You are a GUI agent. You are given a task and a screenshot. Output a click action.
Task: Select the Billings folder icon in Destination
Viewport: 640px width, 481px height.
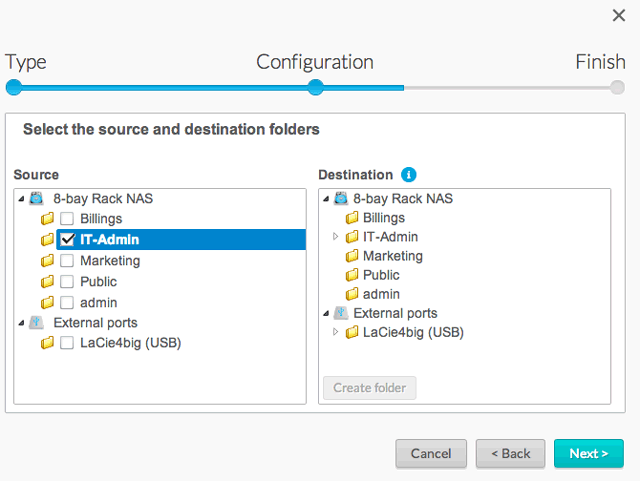click(x=352, y=218)
